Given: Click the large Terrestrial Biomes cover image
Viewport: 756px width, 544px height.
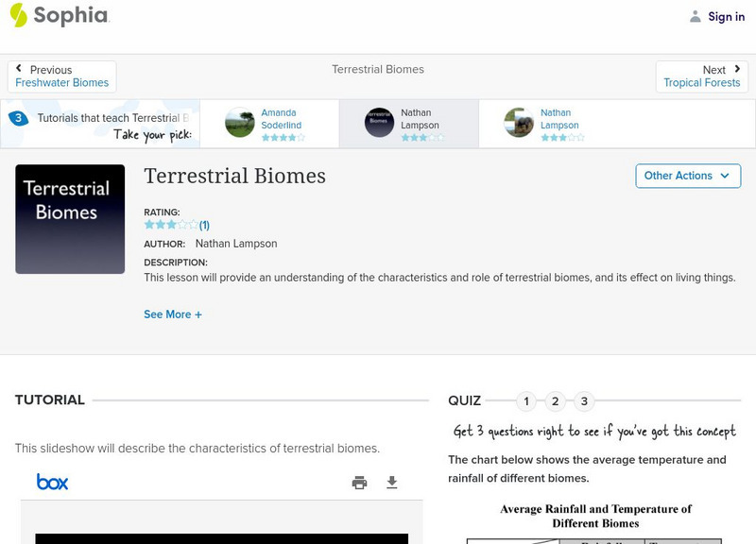Looking at the screenshot, I should pos(70,219).
